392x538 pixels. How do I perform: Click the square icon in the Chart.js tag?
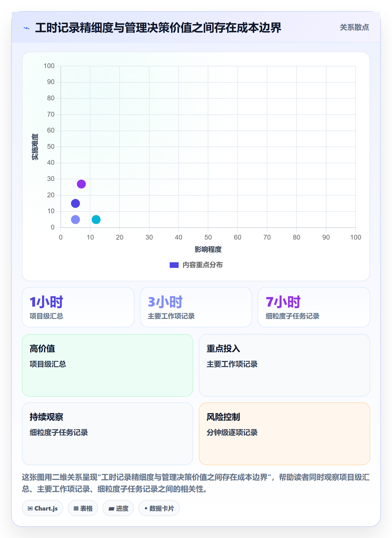click(x=30, y=509)
